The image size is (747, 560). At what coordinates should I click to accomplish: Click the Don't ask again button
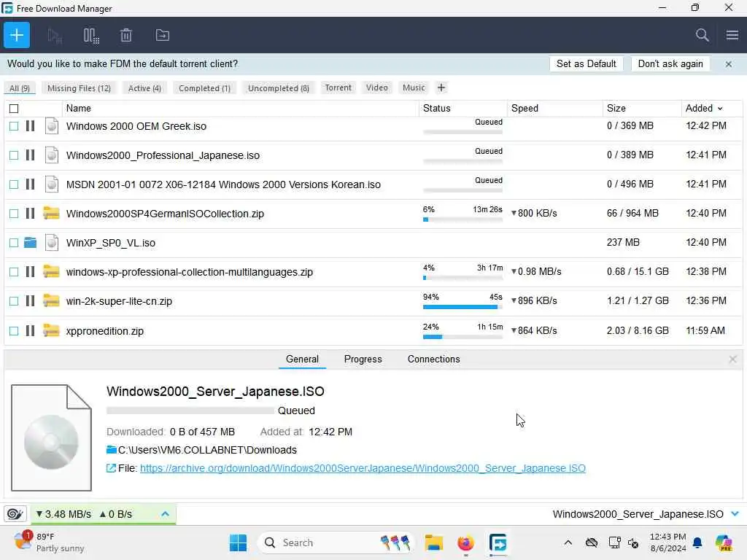pos(670,64)
